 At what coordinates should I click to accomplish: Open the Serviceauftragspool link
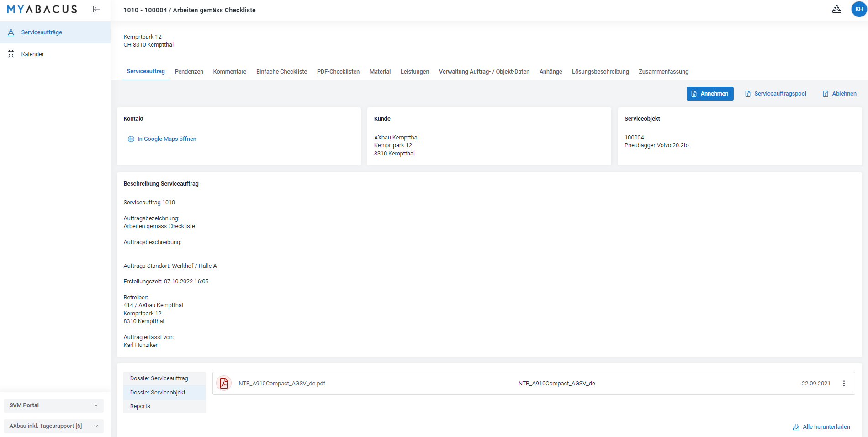pos(776,94)
